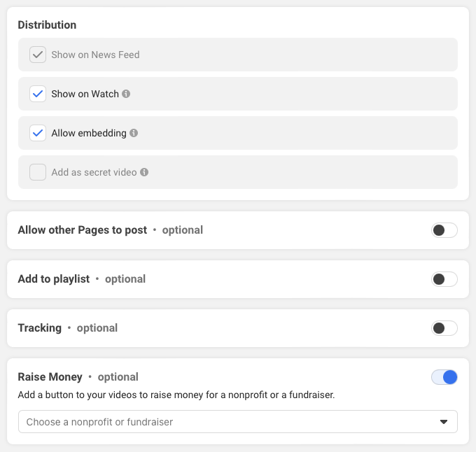The width and height of the screenshot is (476, 452).
Task: Uncheck the Show on Watch checkbox
Action: pos(38,94)
